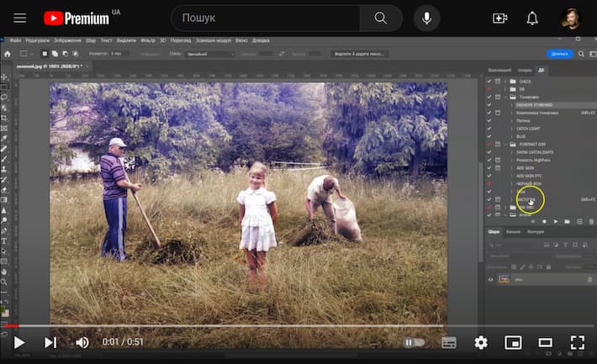This screenshot has height=364, width=597.
Task: Click the Select and Mask button
Action: (x=359, y=54)
